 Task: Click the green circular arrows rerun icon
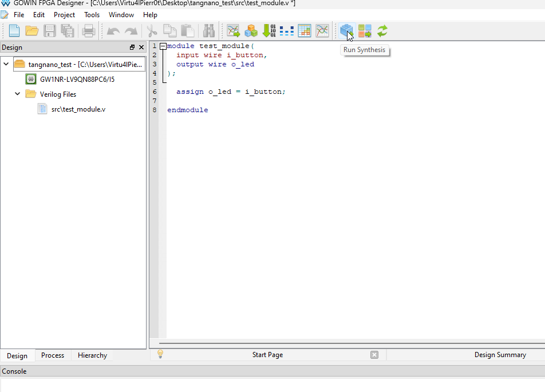(382, 30)
